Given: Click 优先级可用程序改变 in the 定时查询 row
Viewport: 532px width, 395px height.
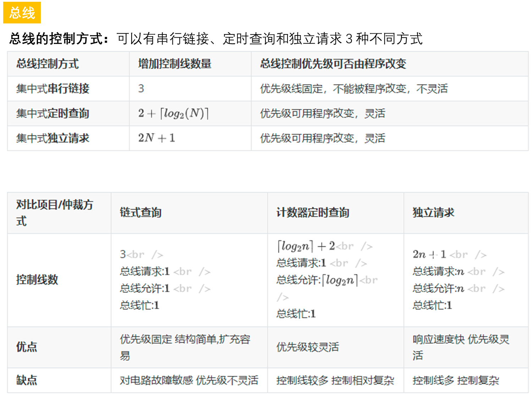Looking at the screenshot, I should click(322, 113).
